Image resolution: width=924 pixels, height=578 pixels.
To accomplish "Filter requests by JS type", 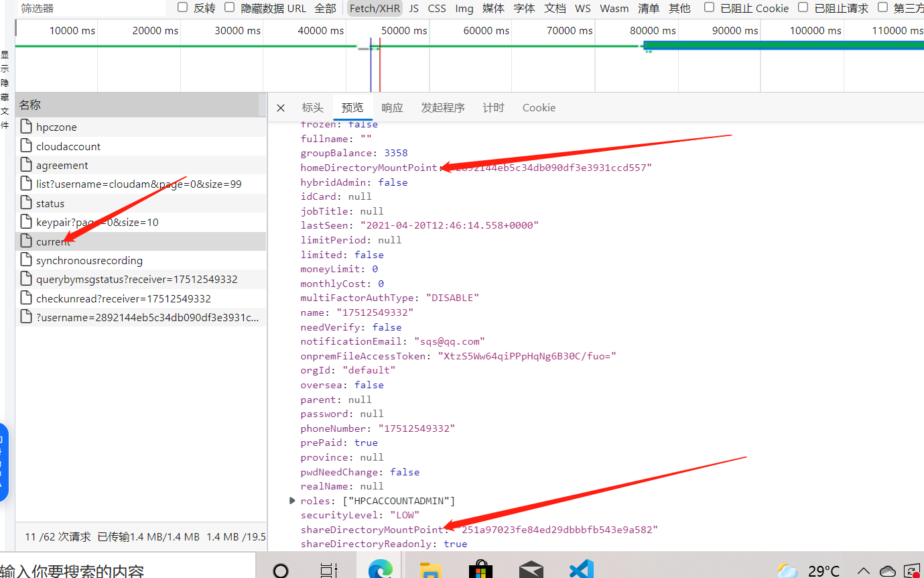I will click(413, 8).
